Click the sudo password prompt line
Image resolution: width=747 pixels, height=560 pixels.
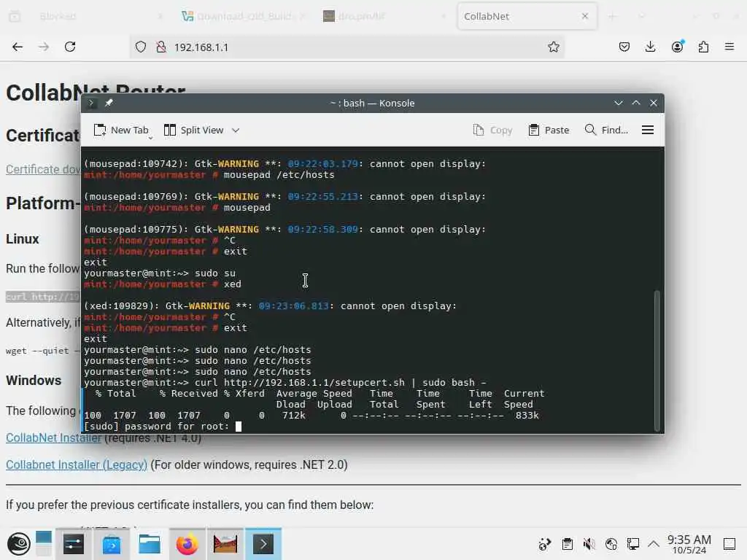pyautogui.click(x=163, y=426)
